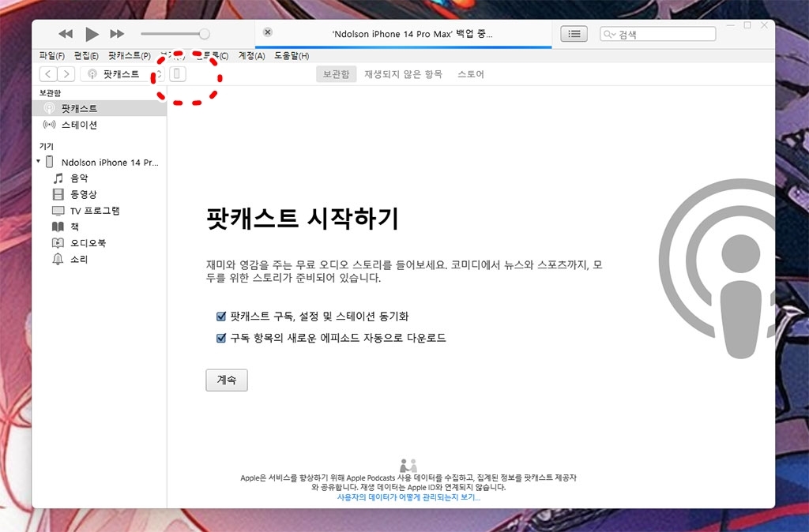Open the Up Next list icon

(x=574, y=34)
